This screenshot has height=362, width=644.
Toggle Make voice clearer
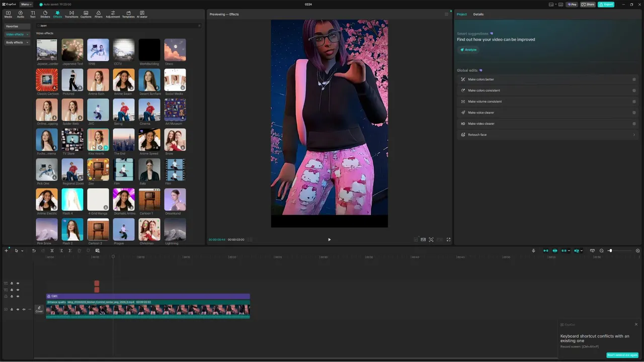point(634,113)
